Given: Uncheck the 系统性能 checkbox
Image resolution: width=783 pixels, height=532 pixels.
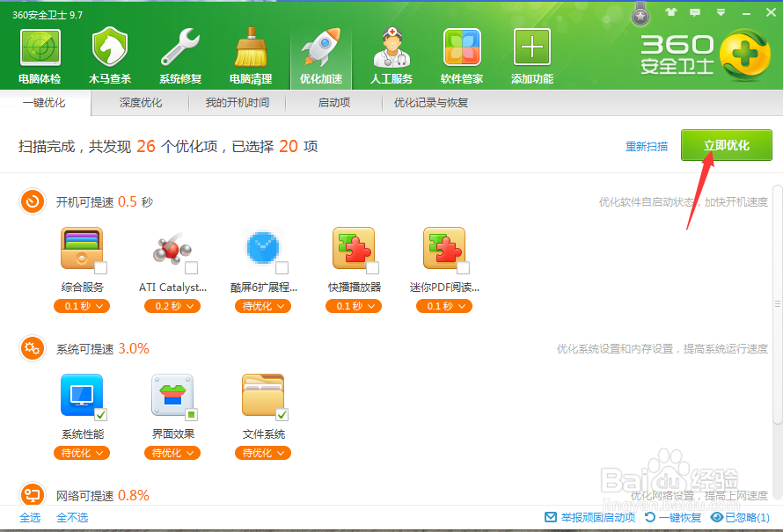Looking at the screenshot, I should tap(101, 415).
